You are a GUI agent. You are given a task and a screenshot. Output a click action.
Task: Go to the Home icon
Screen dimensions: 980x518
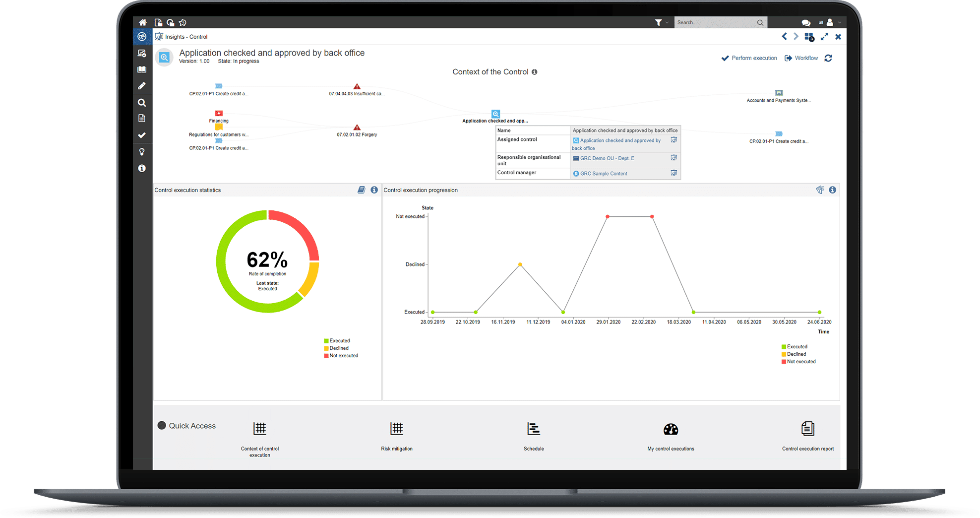tap(143, 22)
